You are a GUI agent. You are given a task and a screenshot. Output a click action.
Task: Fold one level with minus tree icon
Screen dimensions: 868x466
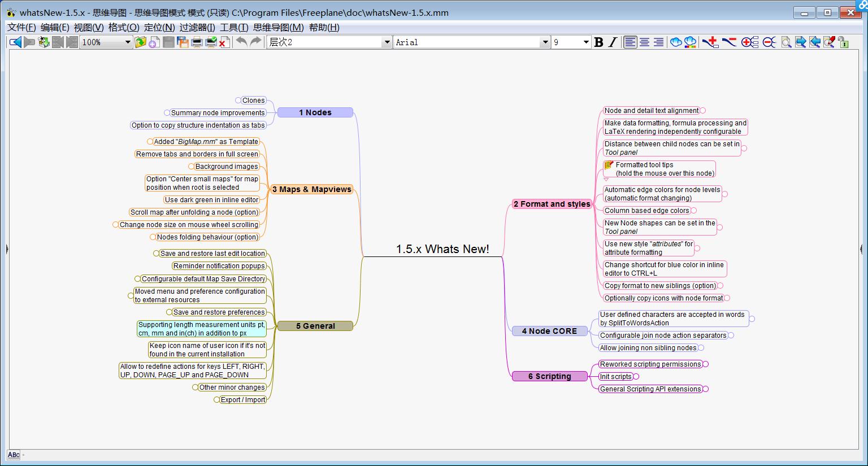point(769,42)
